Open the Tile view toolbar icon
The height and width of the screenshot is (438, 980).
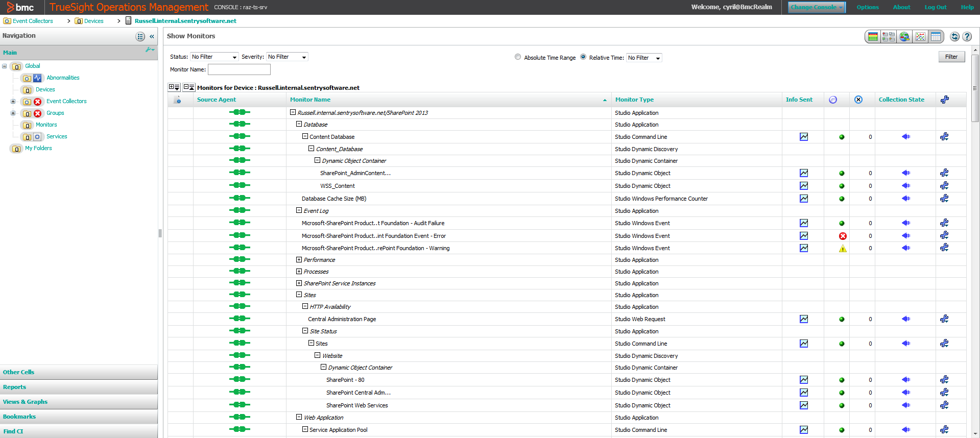click(x=873, y=37)
